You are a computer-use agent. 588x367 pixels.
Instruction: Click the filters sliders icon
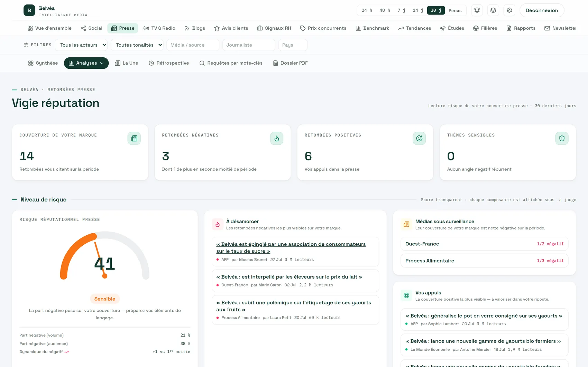pyautogui.click(x=26, y=45)
